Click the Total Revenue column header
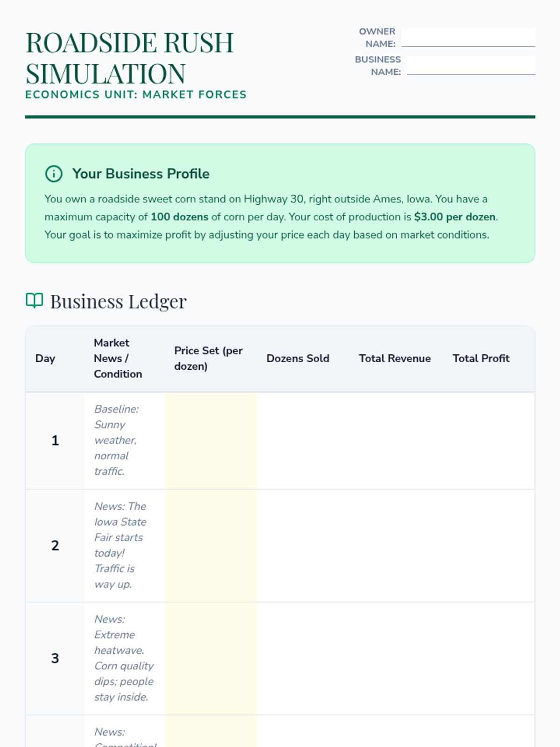This screenshot has width=560, height=747. point(395,359)
